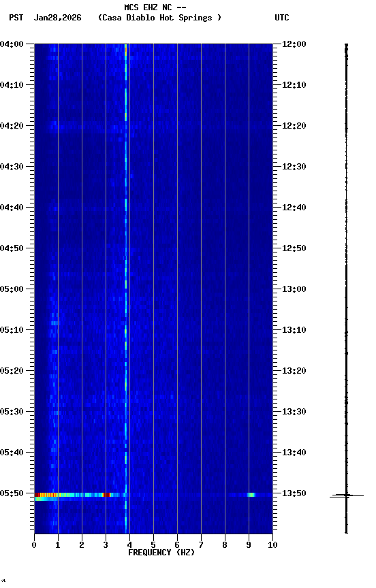
Task: Click the 12:10 UTC time label
Action: coord(294,85)
